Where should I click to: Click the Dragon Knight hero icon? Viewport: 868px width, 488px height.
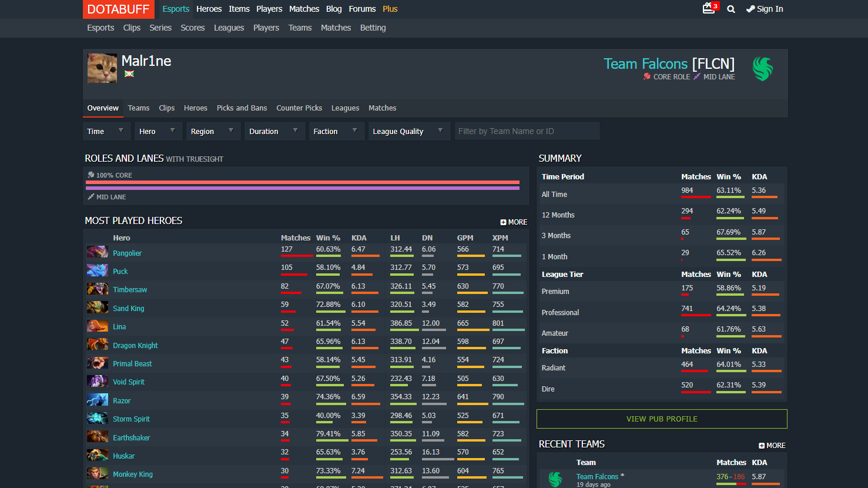pyautogui.click(x=98, y=345)
